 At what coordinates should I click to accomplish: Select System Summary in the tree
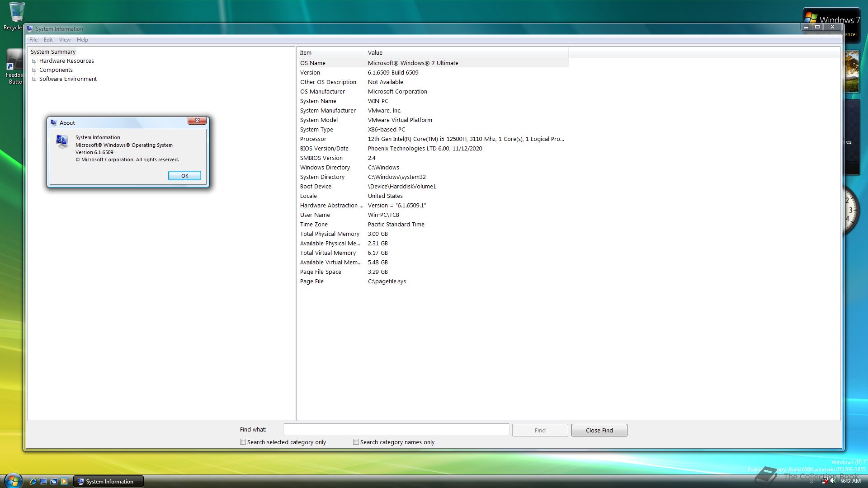53,52
